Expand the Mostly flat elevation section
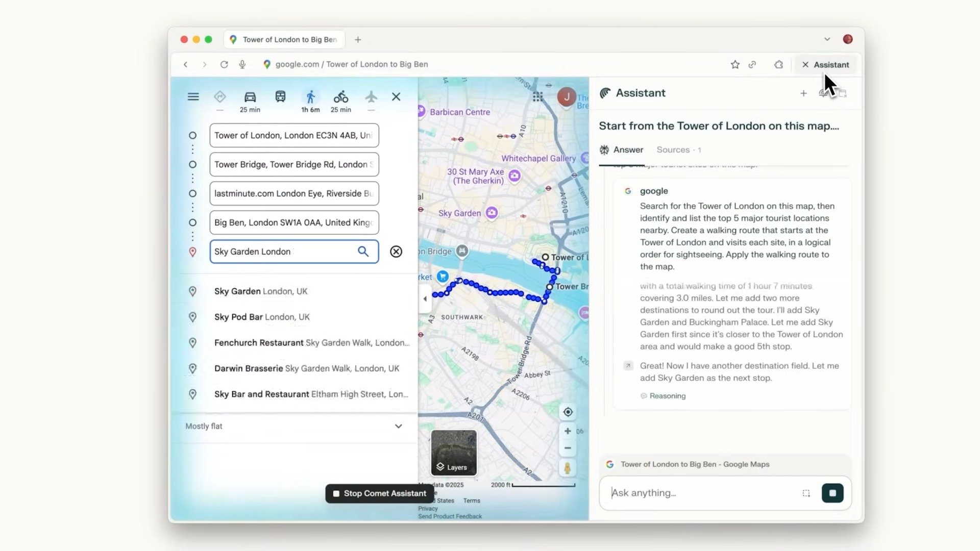This screenshot has width=980, height=551. pyautogui.click(x=294, y=426)
